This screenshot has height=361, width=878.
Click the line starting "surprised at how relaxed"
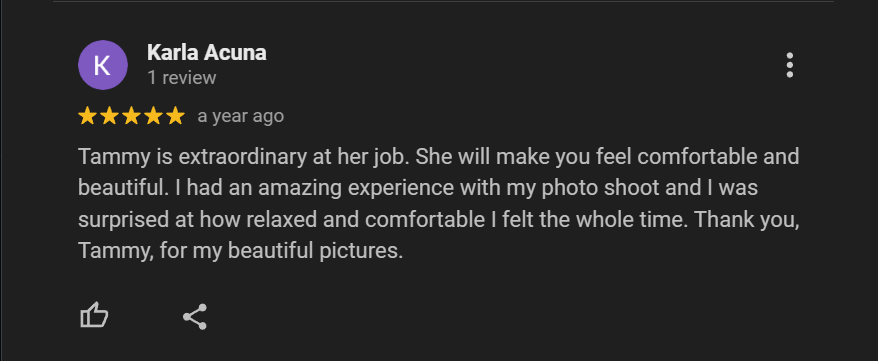pos(438,220)
